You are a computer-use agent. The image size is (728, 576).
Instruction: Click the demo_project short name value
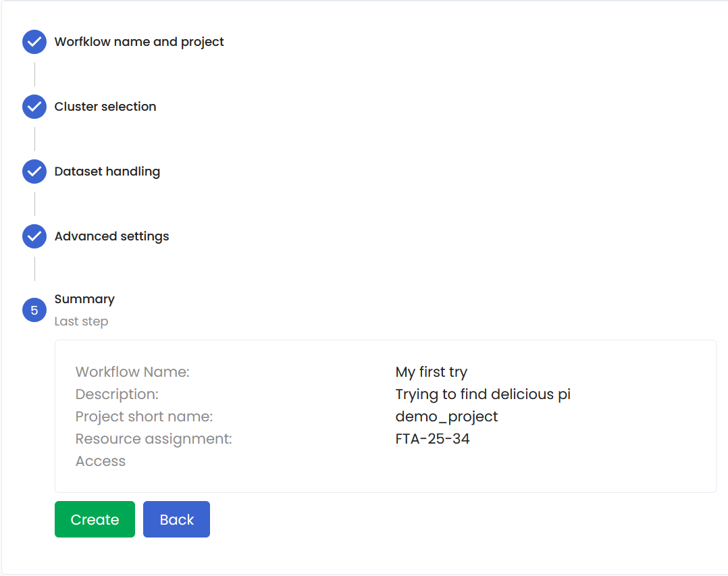446,417
